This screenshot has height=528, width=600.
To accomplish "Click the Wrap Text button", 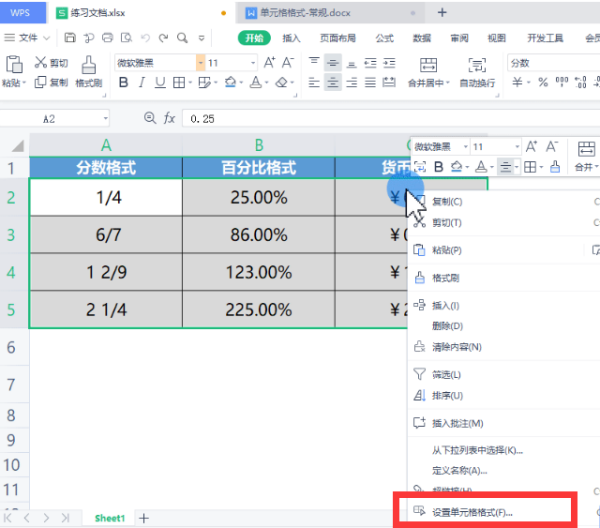I will tap(477, 72).
